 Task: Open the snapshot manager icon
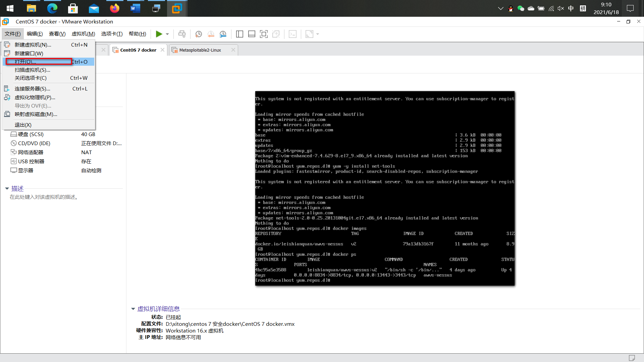coord(223,34)
